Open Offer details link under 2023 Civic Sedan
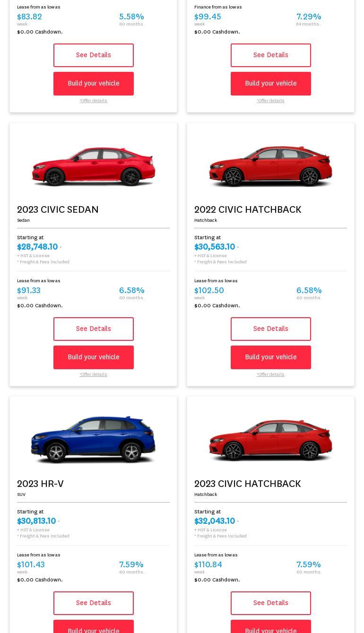Viewport: 364px width, 633px height. point(93,374)
